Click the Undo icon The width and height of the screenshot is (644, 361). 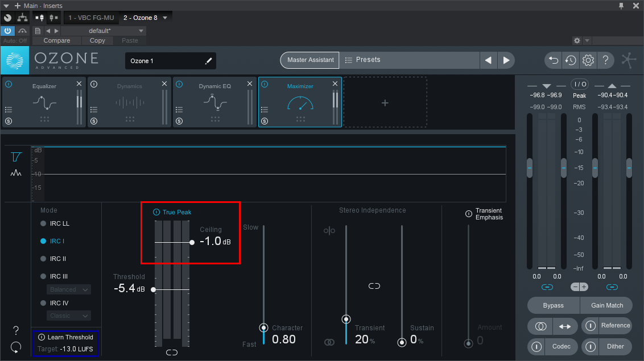pos(554,60)
